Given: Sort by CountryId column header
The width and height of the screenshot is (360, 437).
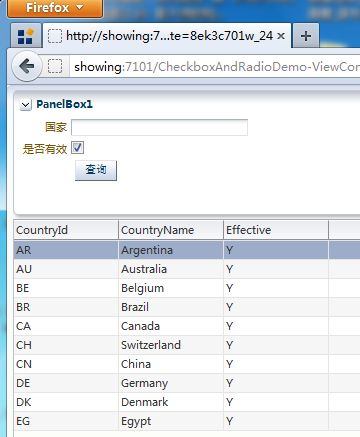Looking at the screenshot, I should pyautogui.click(x=66, y=230).
